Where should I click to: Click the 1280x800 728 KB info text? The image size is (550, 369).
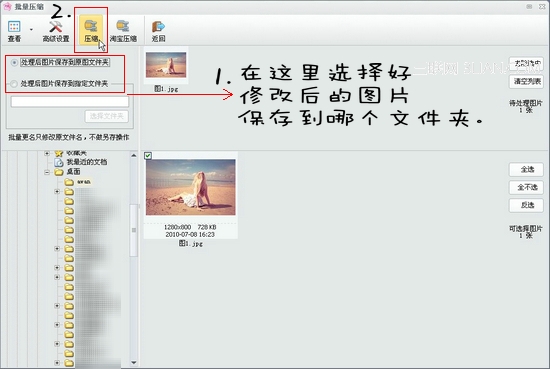190,227
